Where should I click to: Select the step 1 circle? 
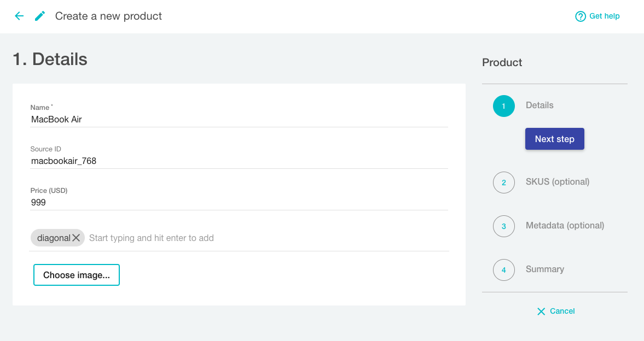(x=503, y=106)
